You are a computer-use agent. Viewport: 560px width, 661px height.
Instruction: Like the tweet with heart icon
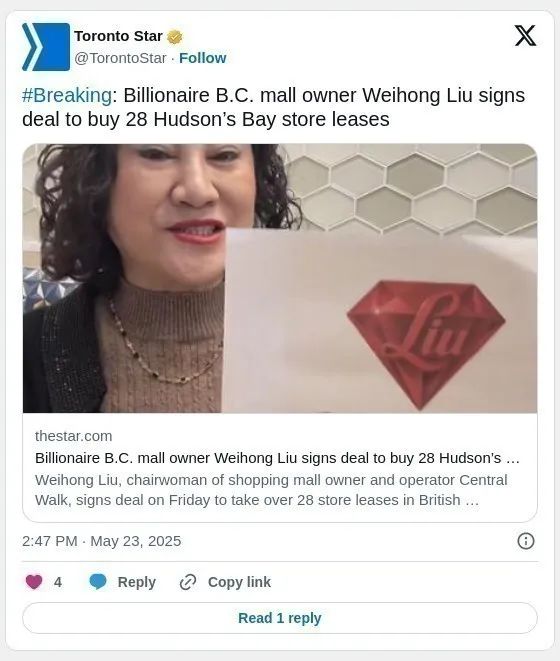(34, 582)
